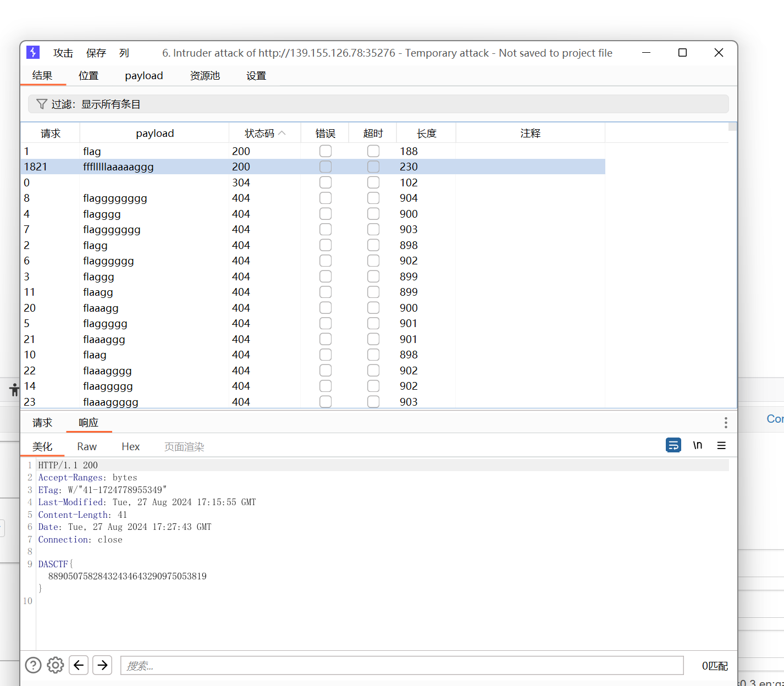Click the accessibility figure icon behind window
Viewport: 784px width, 686px height.
tap(14, 390)
